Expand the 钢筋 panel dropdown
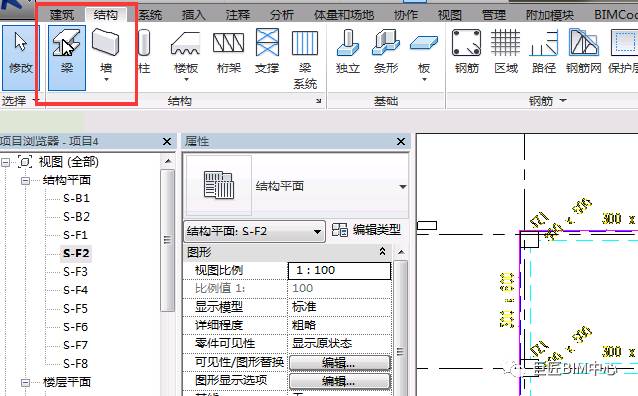The width and height of the screenshot is (638, 396). click(x=563, y=100)
